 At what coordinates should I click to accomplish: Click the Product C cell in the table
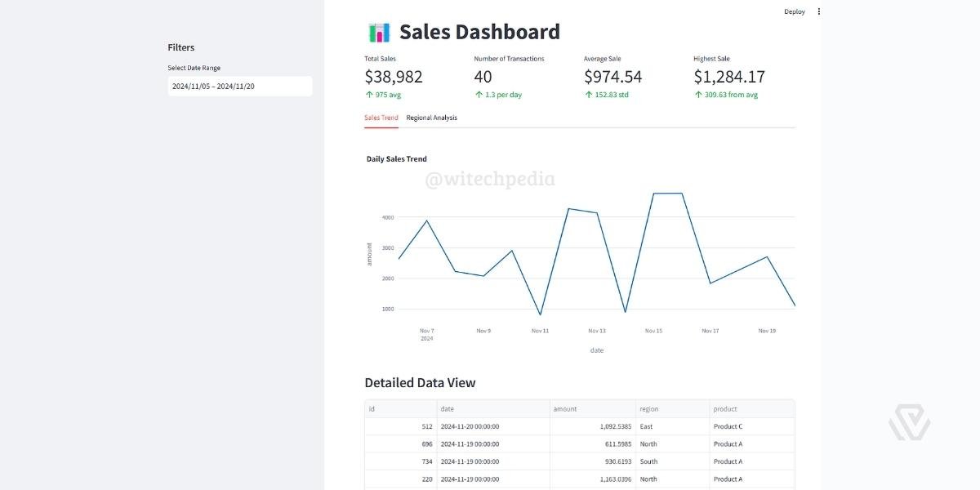(727, 425)
